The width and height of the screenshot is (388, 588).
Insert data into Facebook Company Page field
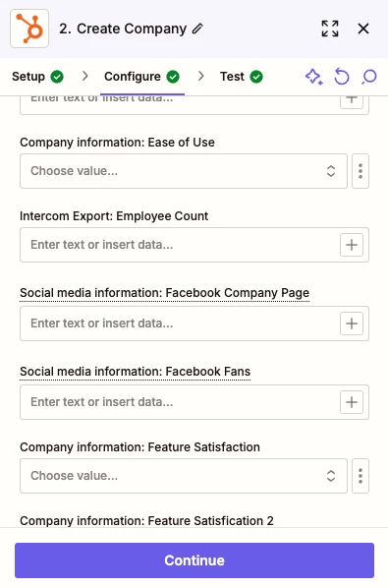click(x=352, y=323)
